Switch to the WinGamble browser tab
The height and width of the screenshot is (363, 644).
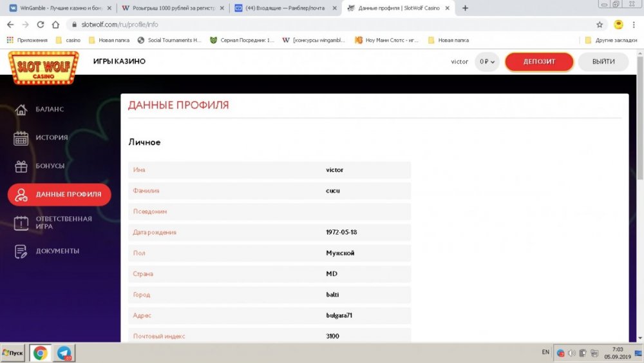coord(57,8)
